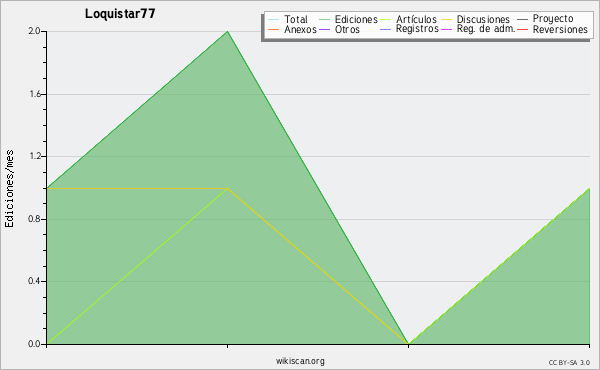Viewport: 600px width, 370px height.
Task: Click the Ediciones legend entry
Action: pyautogui.click(x=348, y=19)
